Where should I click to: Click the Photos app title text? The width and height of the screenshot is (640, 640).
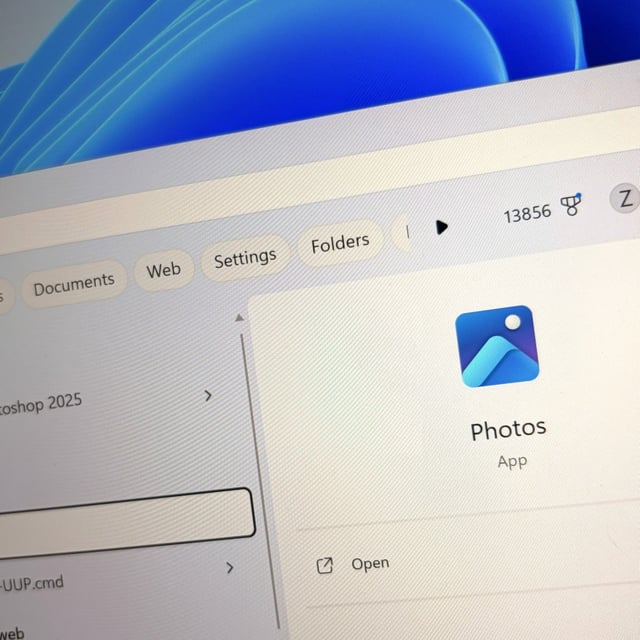[508, 430]
